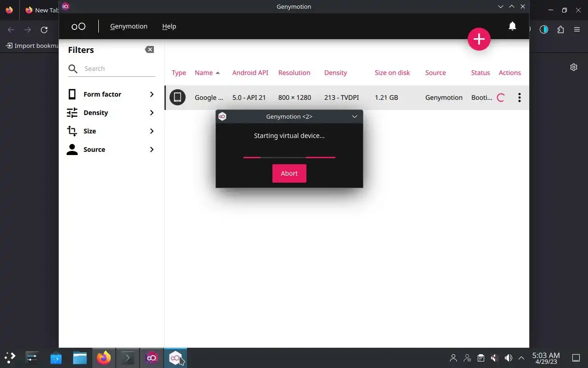Open system settings on the taskbar
The width and height of the screenshot is (588, 368).
[x=32, y=357]
